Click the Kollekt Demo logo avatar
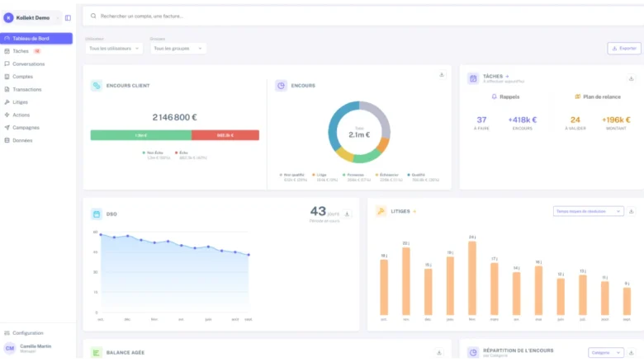 [8, 17]
